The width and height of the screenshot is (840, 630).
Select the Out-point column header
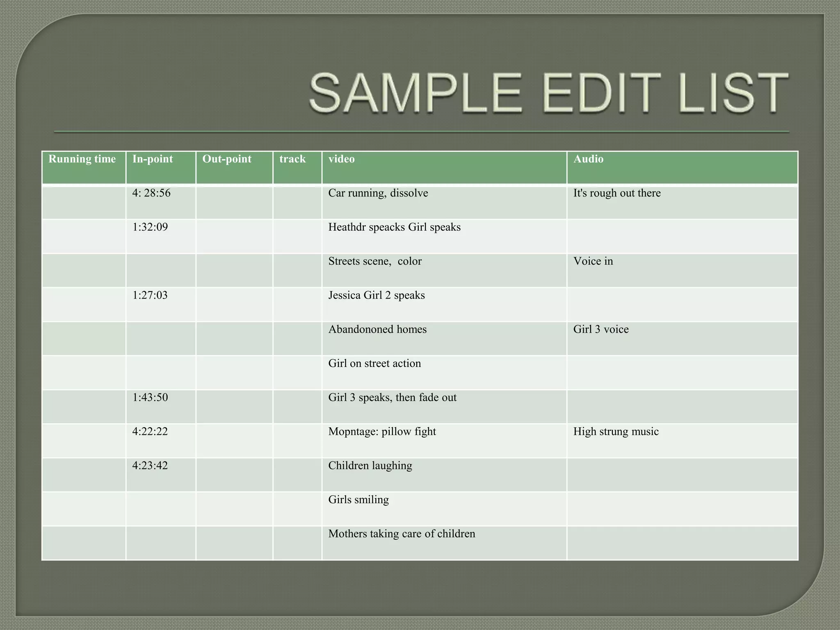[234, 168]
